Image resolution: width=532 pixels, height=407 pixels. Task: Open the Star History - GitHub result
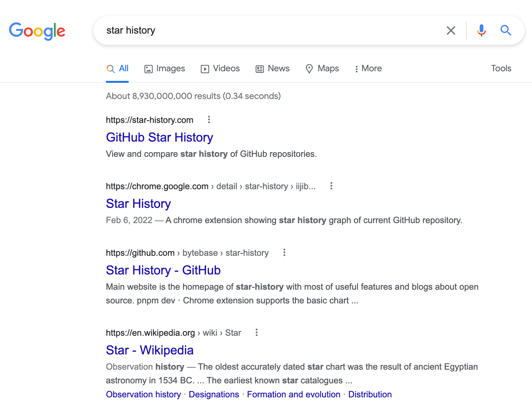(163, 270)
